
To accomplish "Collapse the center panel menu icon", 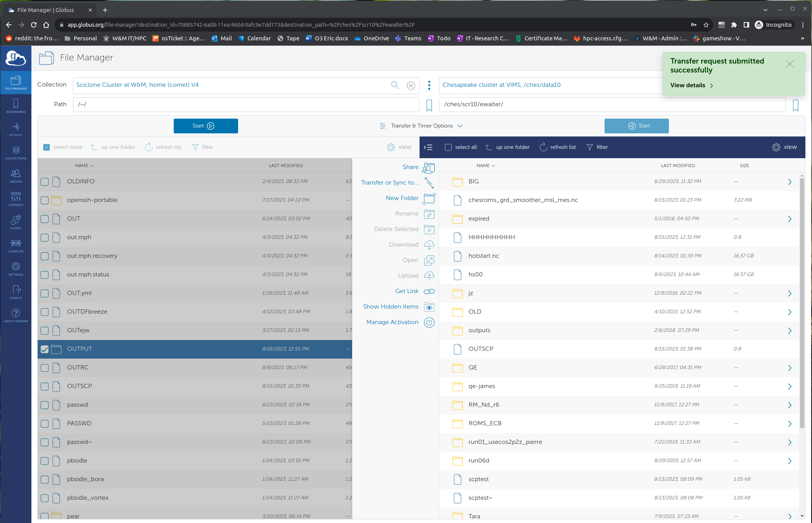I will [x=428, y=147].
